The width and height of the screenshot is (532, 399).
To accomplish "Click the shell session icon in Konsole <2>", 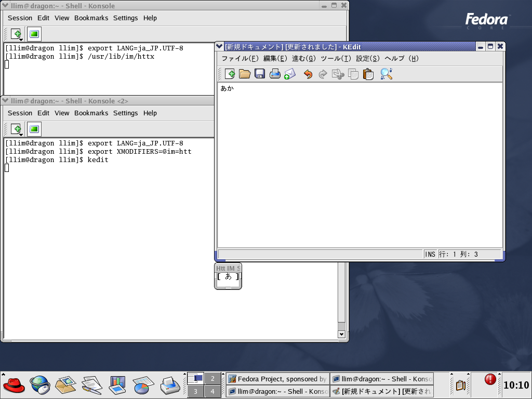I will pos(34,129).
